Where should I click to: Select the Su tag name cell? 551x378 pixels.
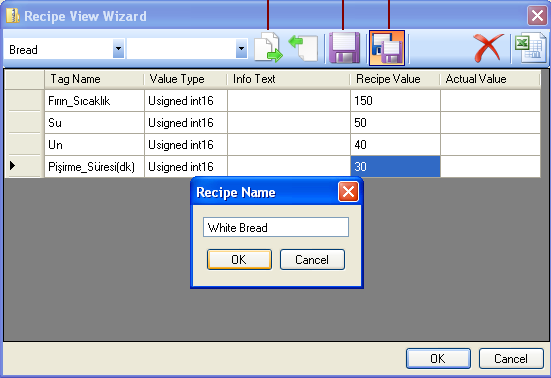pos(94,123)
